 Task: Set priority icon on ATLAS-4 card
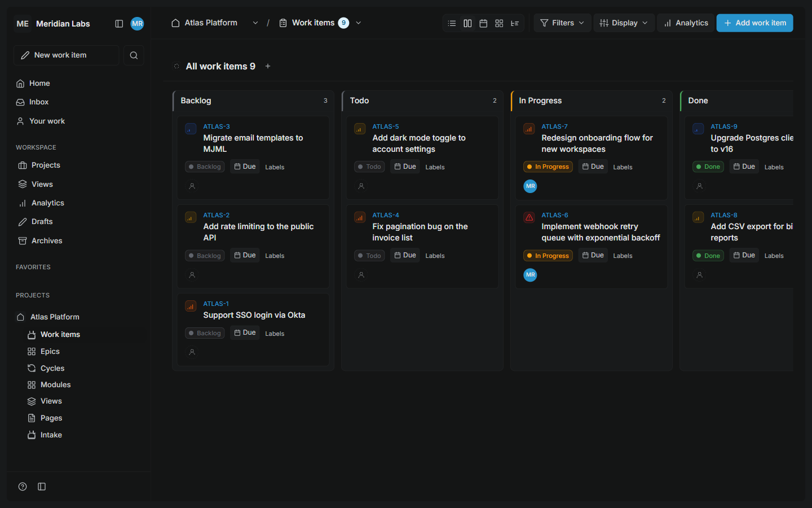(360, 217)
